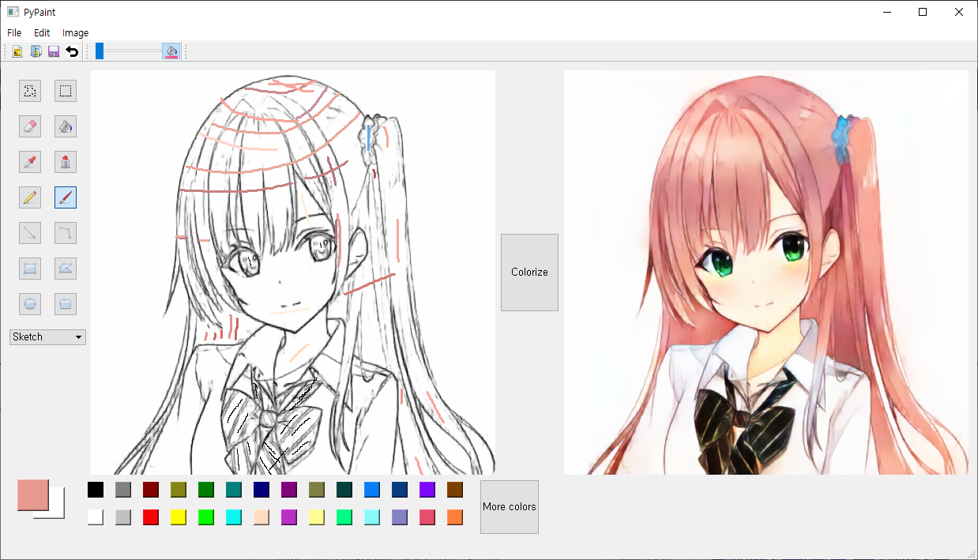Pick the maroon palette swatch
This screenshot has width=978, height=560.
coord(151,490)
